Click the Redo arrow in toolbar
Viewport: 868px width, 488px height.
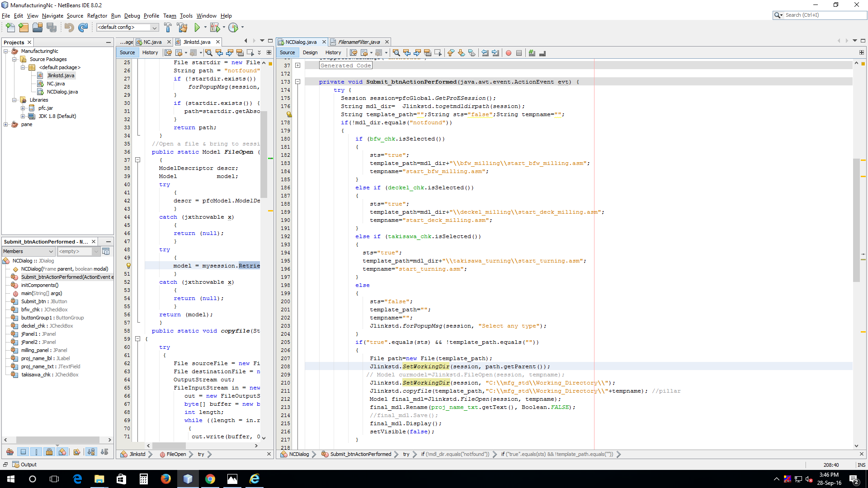tap(83, 28)
